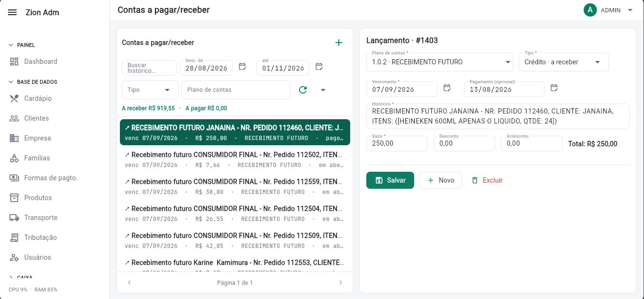Open calendar picker for Venc. de date
This screenshot has height=299, width=644.
click(242, 67)
